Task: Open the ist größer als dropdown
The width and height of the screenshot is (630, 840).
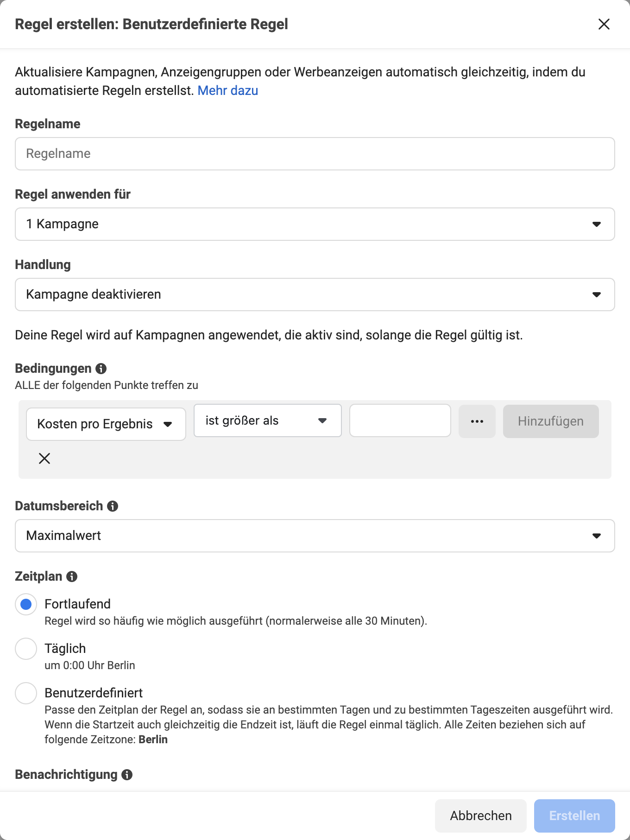Action: click(268, 420)
